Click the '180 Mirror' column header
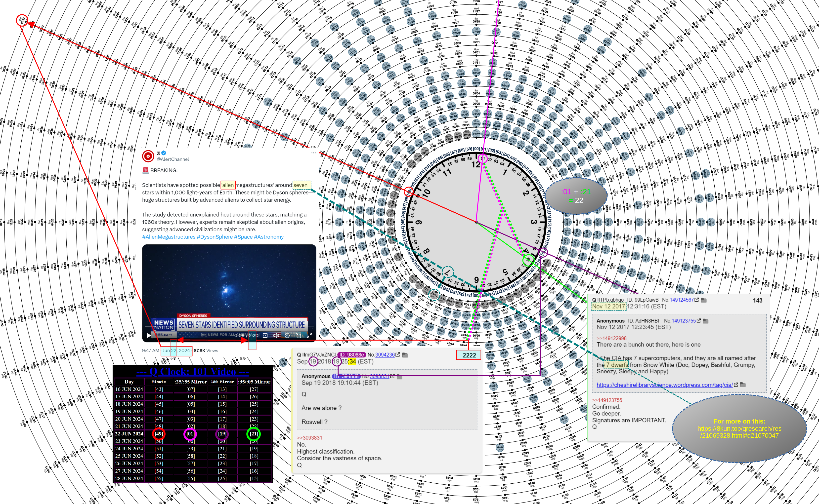The height and width of the screenshot is (504, 819). (x=222, y=382)
